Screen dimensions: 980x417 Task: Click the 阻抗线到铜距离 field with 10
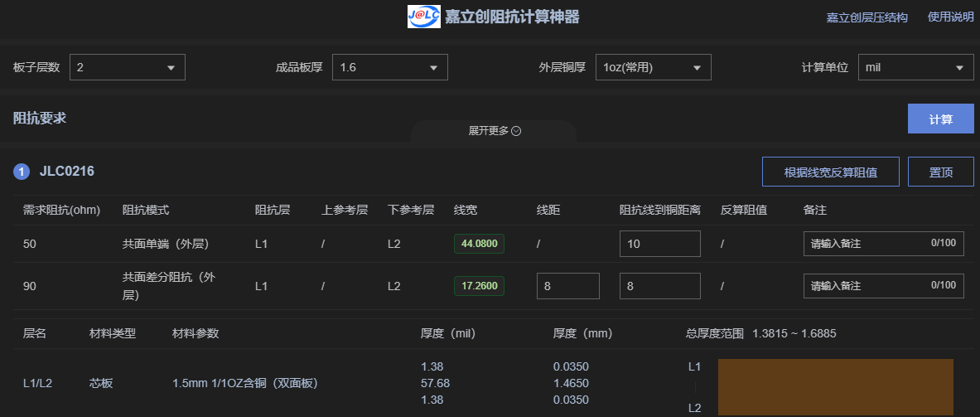pyautogui.click(x=660, y=244)
